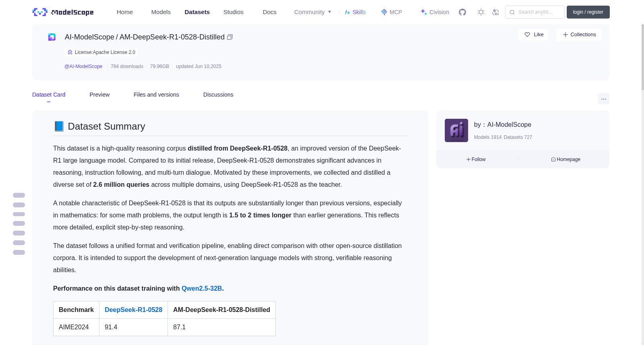Click the 91.4 score cell
Image resolution: width=644 pixels, height=345 pixels.
pos(134,327)
